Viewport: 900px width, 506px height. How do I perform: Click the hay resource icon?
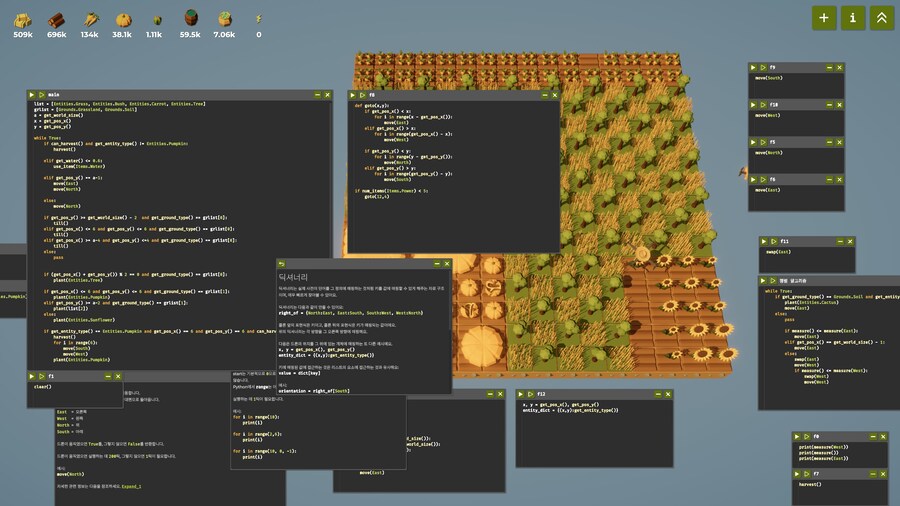point(22,19)
